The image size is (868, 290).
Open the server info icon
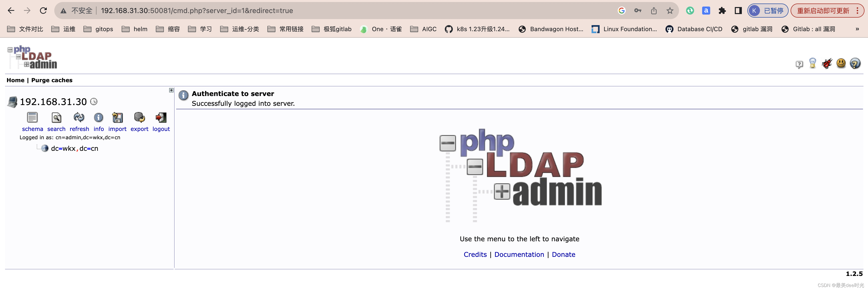tap(99, 118)
